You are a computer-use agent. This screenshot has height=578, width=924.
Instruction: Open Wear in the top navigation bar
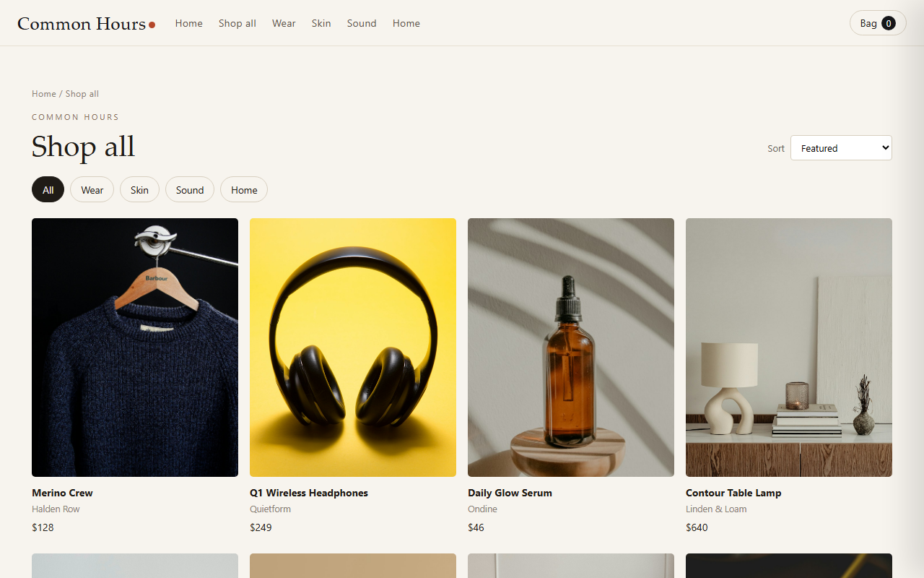(x=284, y=23)
